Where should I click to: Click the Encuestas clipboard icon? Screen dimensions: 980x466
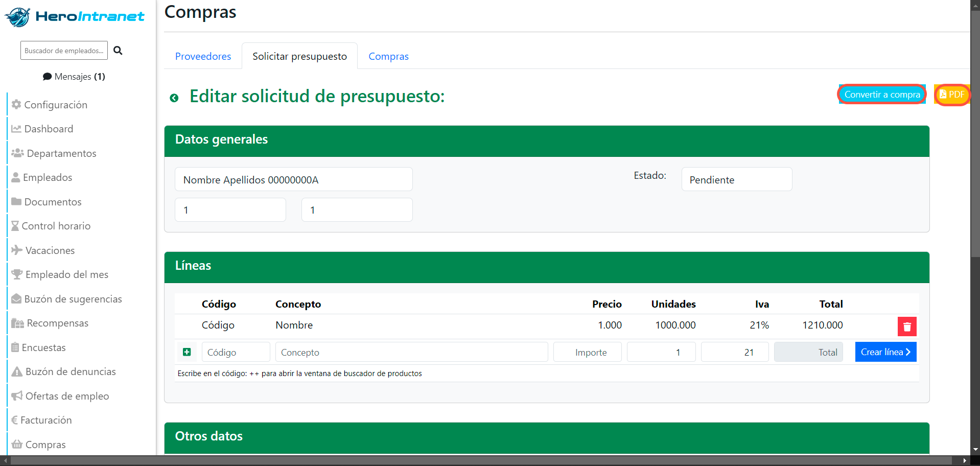[15, 347]
